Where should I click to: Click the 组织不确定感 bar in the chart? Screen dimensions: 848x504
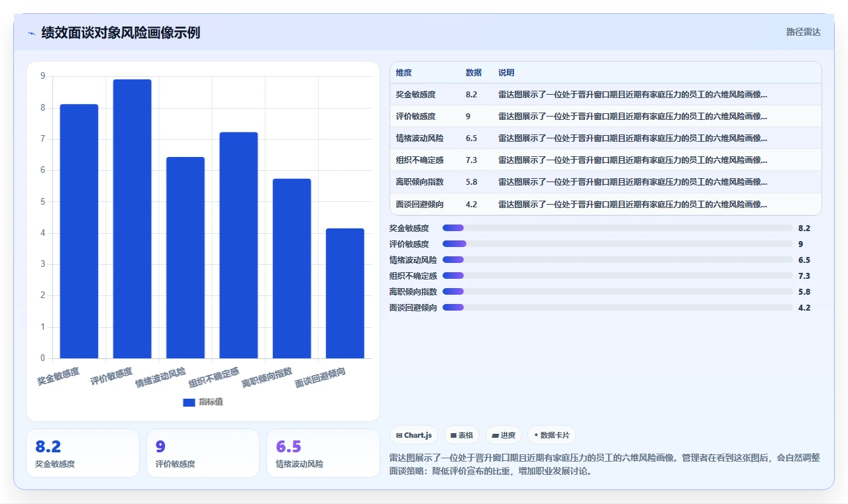pyautogui.click(x=238, y=245)
